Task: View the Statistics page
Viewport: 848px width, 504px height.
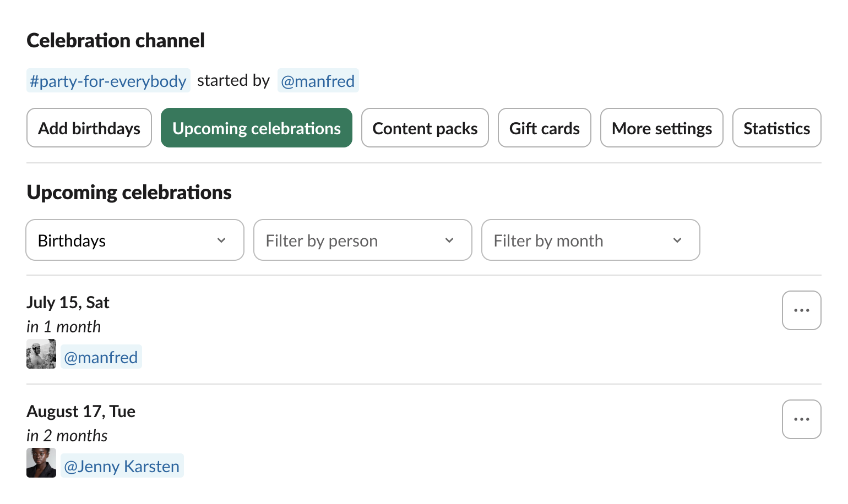Action: [776, 128]
